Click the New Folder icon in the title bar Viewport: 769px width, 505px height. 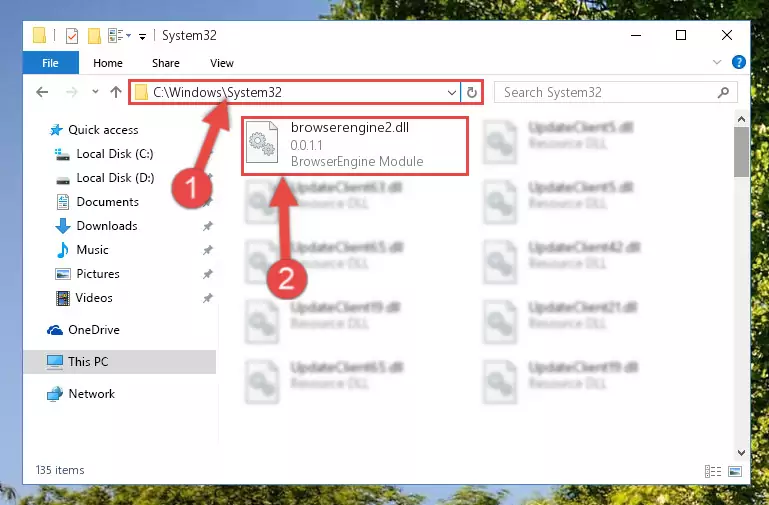point(94,36)
